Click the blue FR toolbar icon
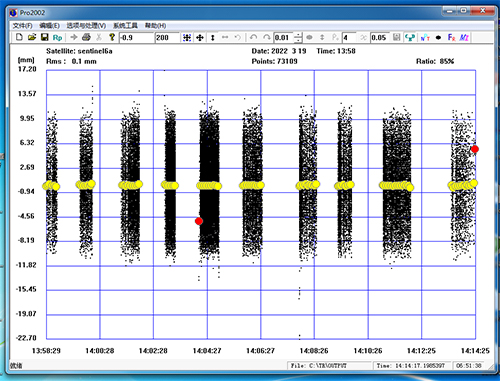 tap(451, 38)
